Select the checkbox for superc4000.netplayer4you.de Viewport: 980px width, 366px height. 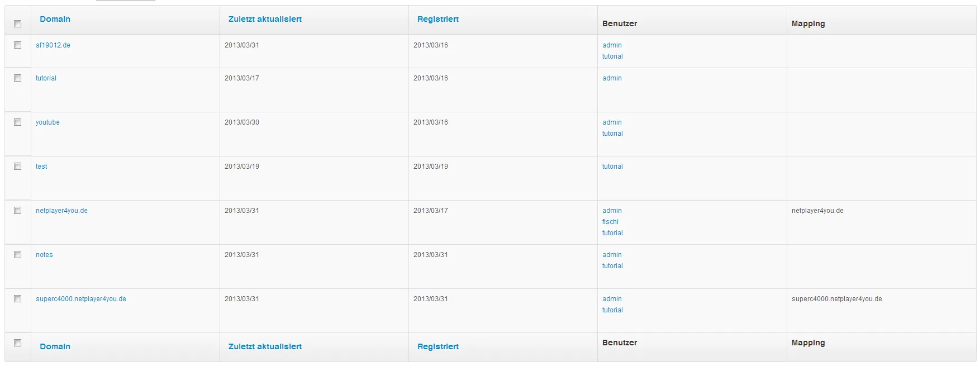click(x=18, y=299)
